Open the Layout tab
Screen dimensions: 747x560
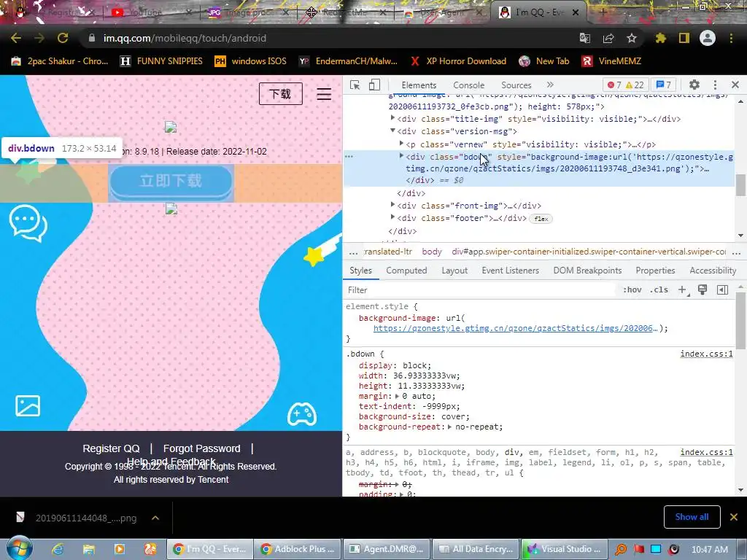(454, 271)
